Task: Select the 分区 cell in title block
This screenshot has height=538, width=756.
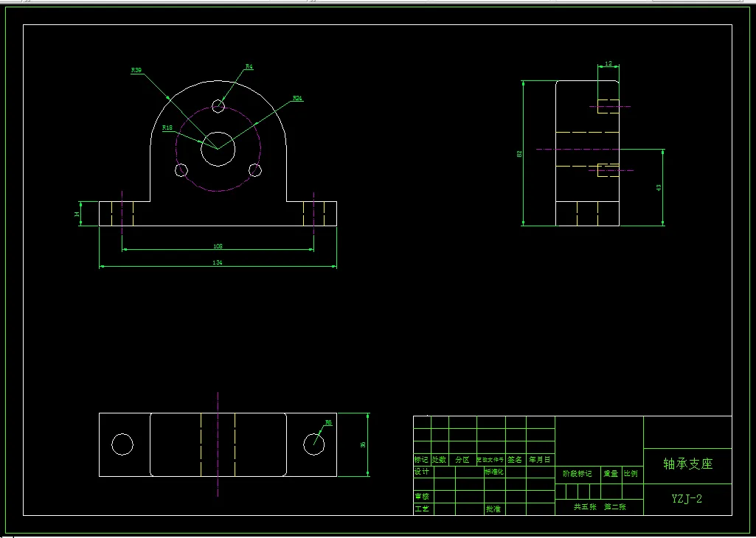Action: tap(462, 459)
